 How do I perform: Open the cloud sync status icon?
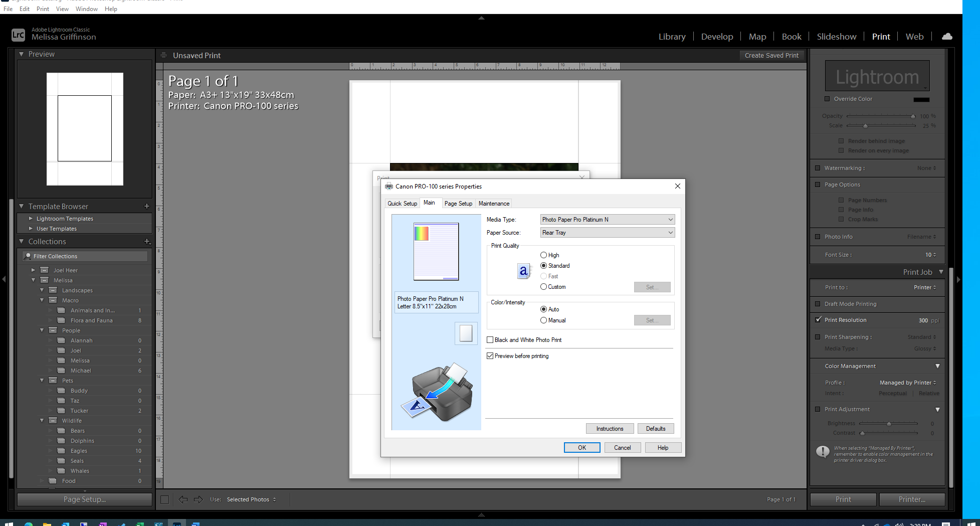947,37
